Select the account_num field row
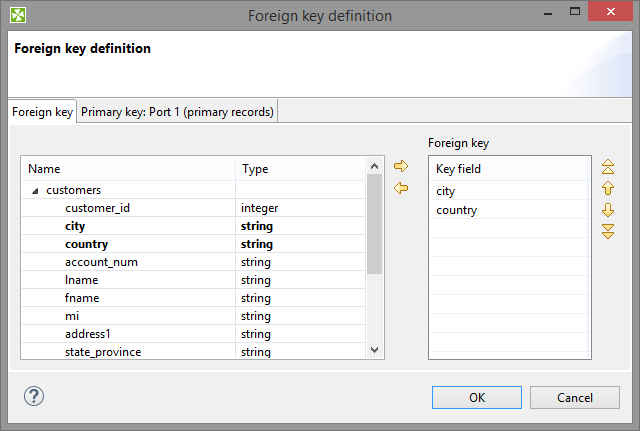The image size is (640, 431). pyautogui.click(x=101, y=262)
